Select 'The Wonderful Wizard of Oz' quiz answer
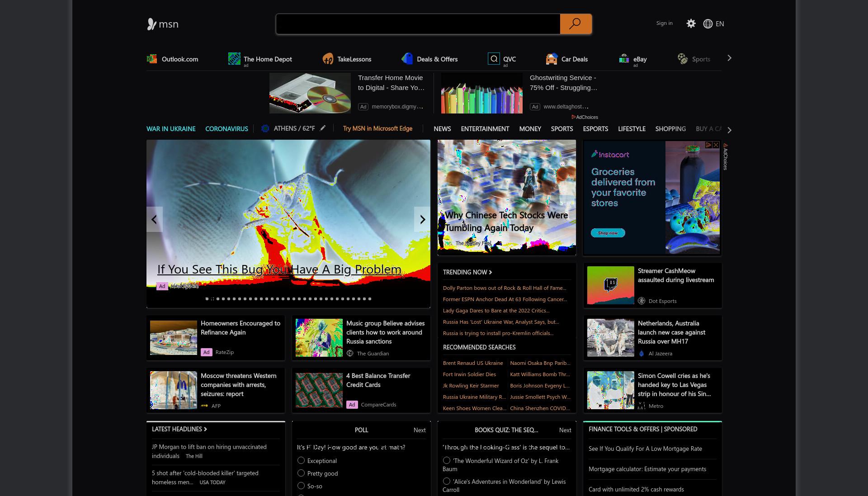The height and width of the screenshot is (496, 868). (447, 460)
